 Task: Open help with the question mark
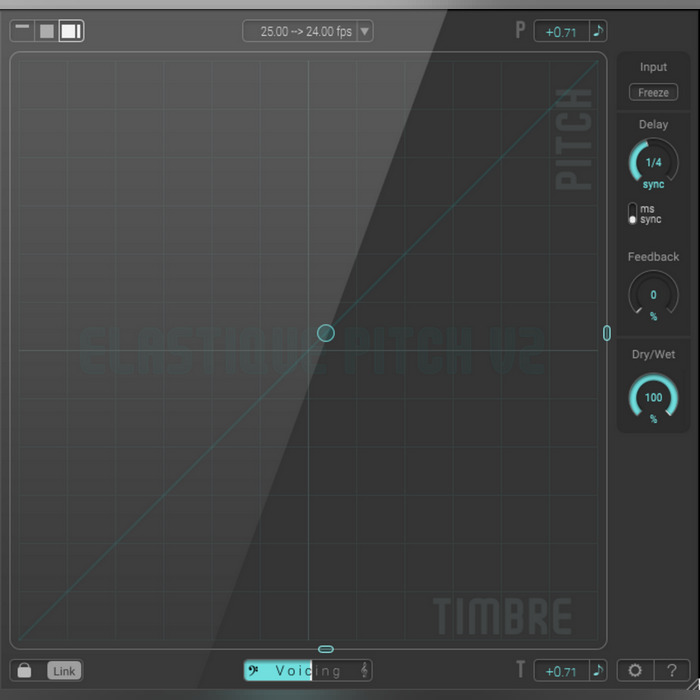(672, 671)
